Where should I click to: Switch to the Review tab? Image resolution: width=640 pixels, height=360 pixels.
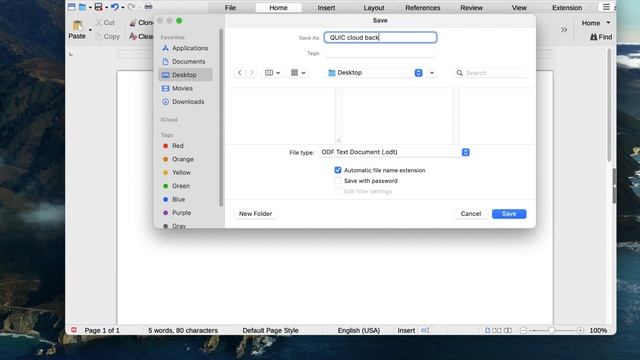click(471, 7)
